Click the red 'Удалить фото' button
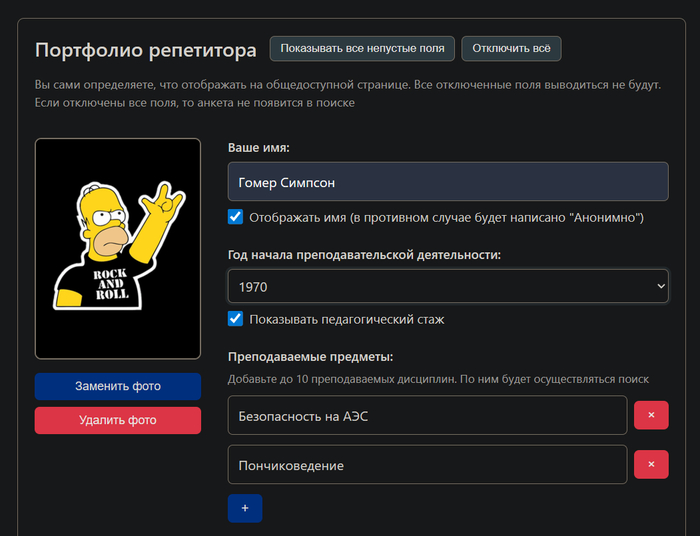The height and width of the screenshot is (536, 700). point(118,420)
